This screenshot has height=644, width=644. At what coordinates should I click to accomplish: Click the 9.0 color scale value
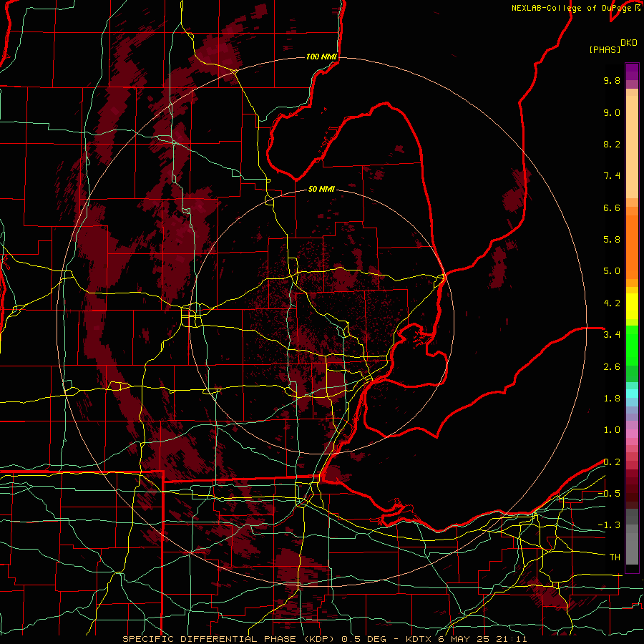click(612, 112)
